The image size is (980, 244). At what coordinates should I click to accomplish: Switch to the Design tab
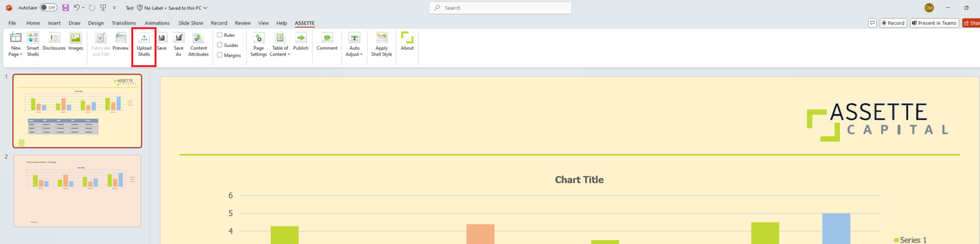pos(96,23)
